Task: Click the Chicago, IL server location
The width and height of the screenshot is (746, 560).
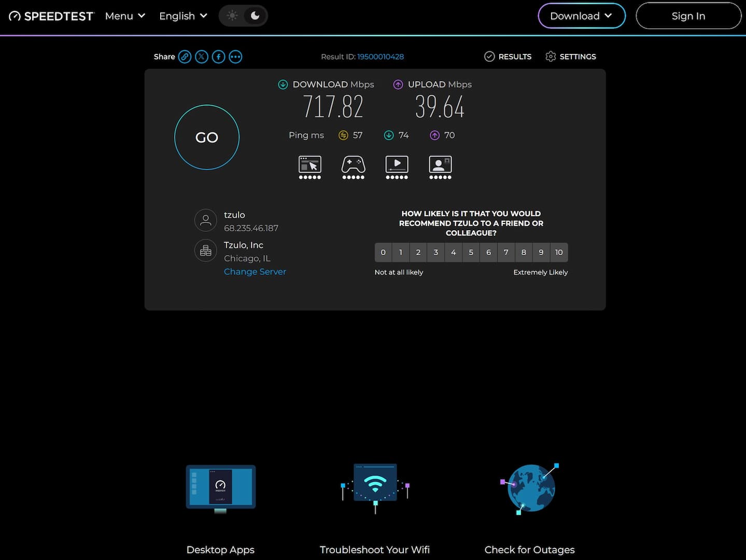Action: [247, 258]
